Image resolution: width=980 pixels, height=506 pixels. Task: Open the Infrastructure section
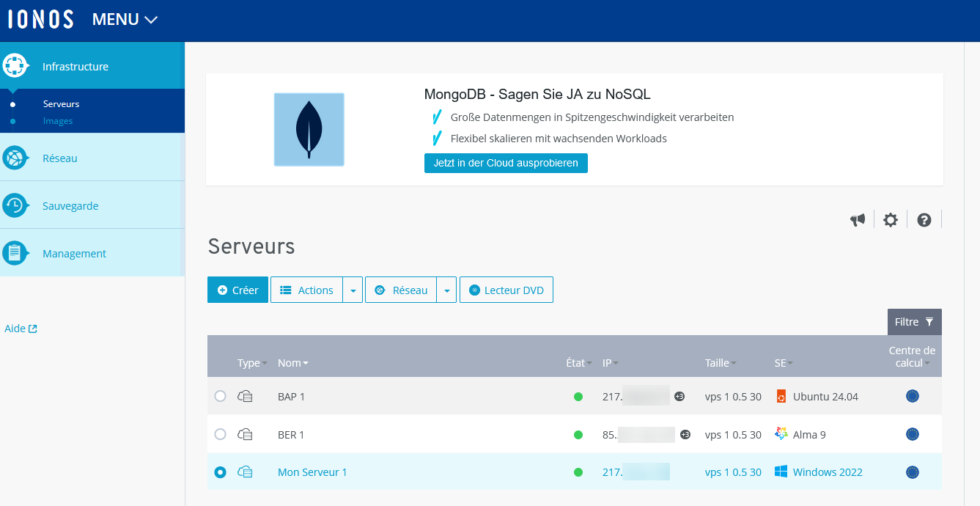coord(92,66)
